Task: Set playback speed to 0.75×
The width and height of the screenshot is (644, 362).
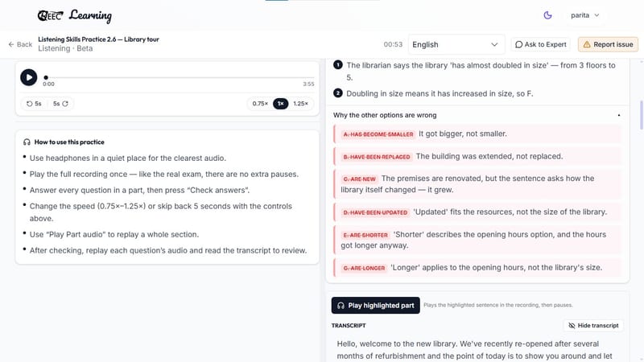Action: (x=260, y=104)
